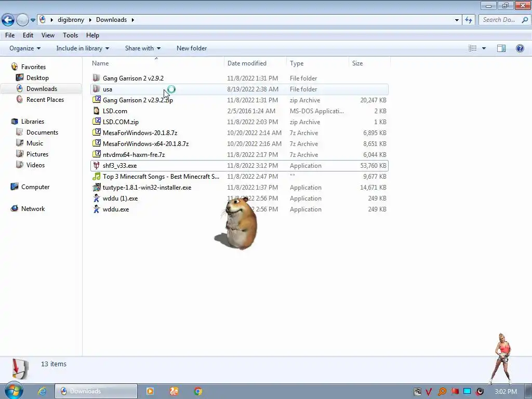Image resolution: width=532 pixels, height=399 pixels.
Task: Select Favorites in navigation pane
Action: click(33, 67)
